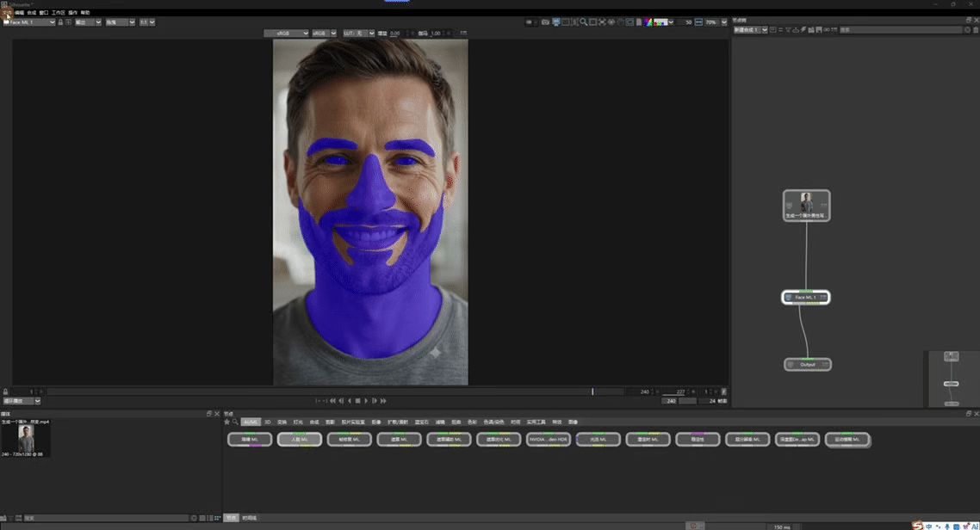Open the 帮助 menu
Image resolution: width=980 pixels, height=530 pixels.
coord(85,13)
